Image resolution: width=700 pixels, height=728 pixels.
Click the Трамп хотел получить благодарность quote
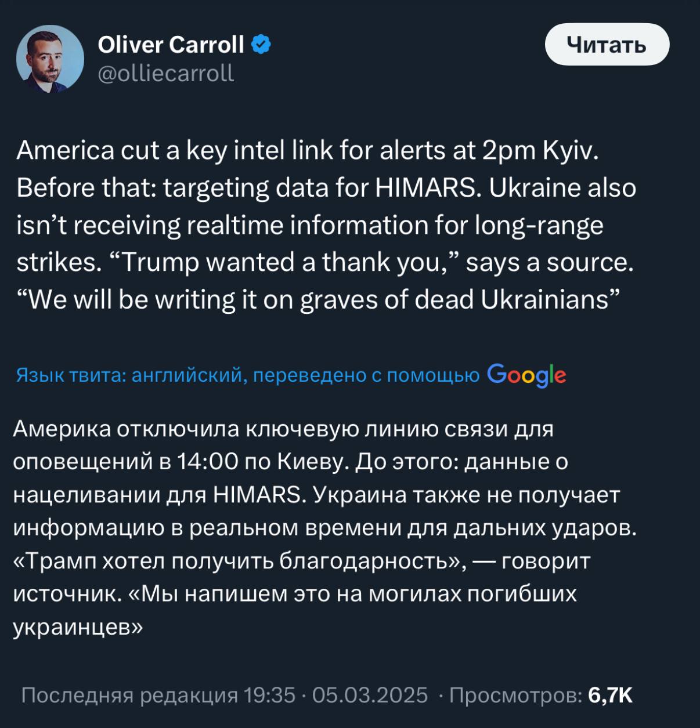(239, 561)
